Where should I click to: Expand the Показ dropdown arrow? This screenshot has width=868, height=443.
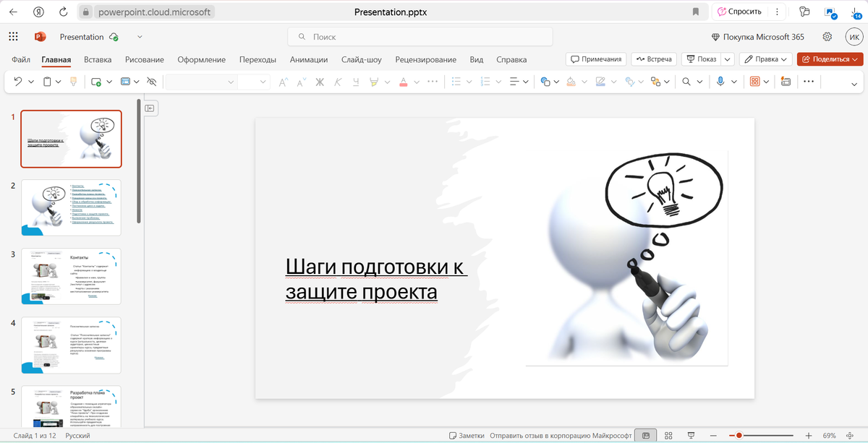(727, 59)
